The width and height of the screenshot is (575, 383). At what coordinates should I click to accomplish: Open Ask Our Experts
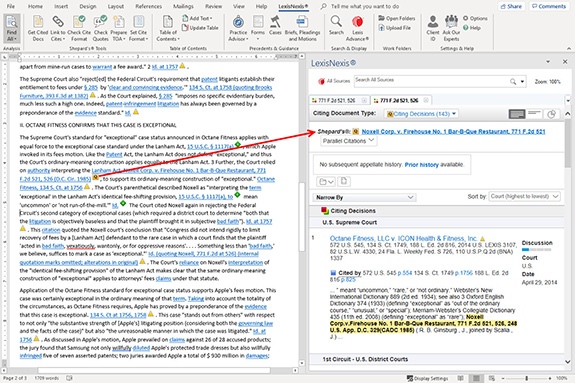(451, 28)
